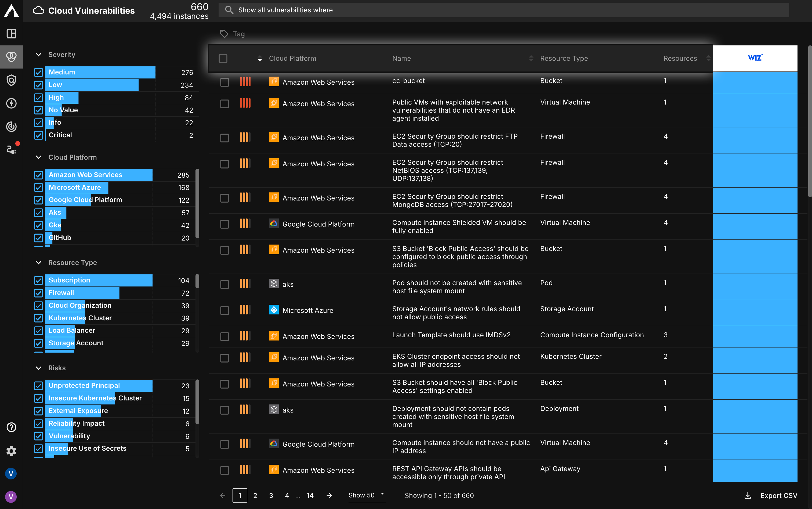Click the Resource Type column header
Screen dimensions: 812x509
coord(564,58)
